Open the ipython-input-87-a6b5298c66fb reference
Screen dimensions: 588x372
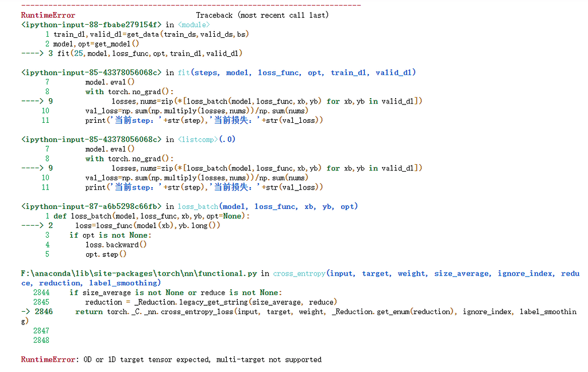(91, 206)
